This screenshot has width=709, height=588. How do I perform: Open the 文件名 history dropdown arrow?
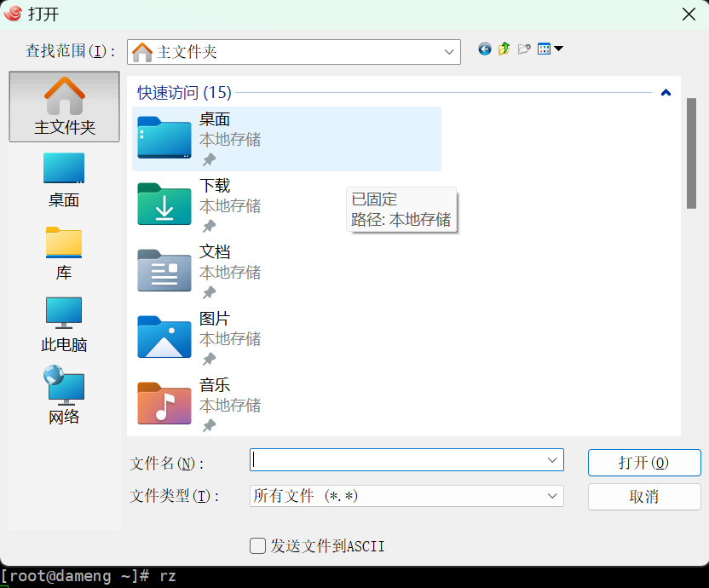point(551,460)
